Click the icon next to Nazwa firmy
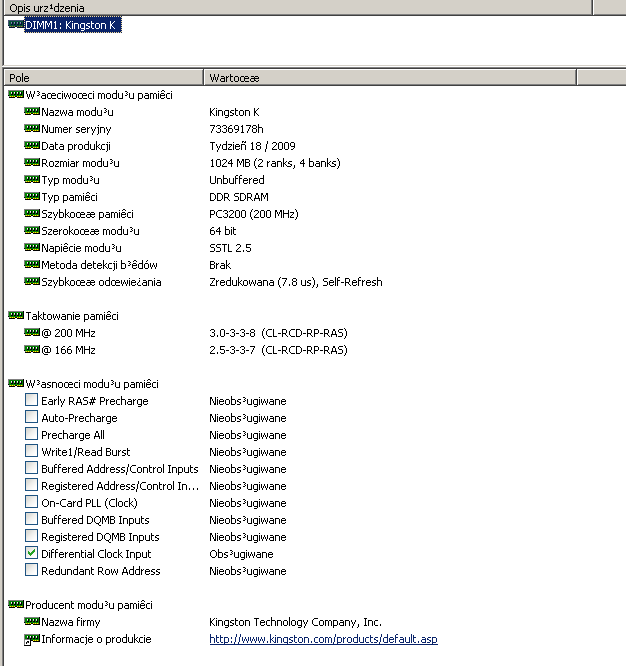This screenshot has width=626, height=666. [32, 621]
